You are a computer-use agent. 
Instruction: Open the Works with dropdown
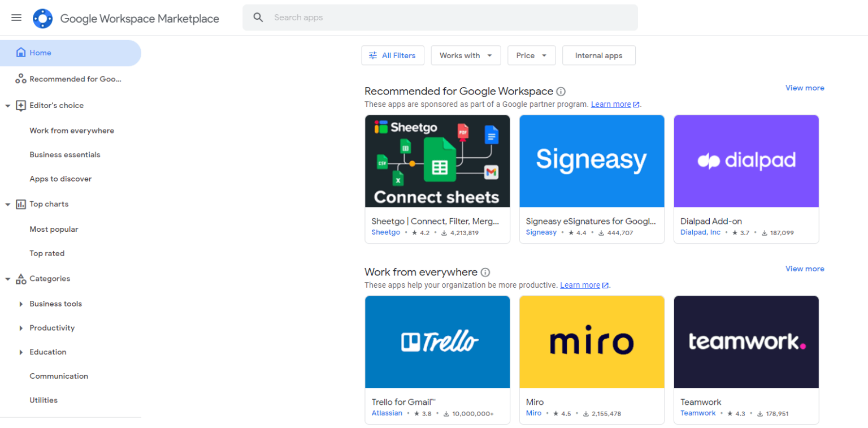tap(465, 55)
